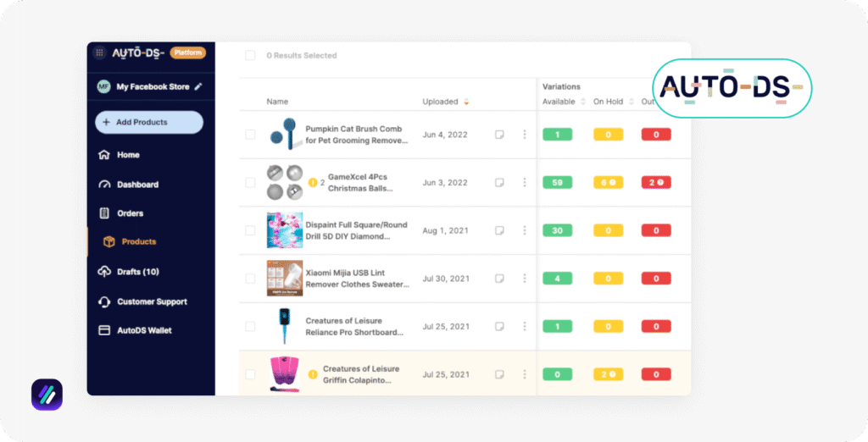Viewport: 868px width, 442px height.
Task: Open three-dot menu for Dispaint Diamond row
Action: point(525,230)
